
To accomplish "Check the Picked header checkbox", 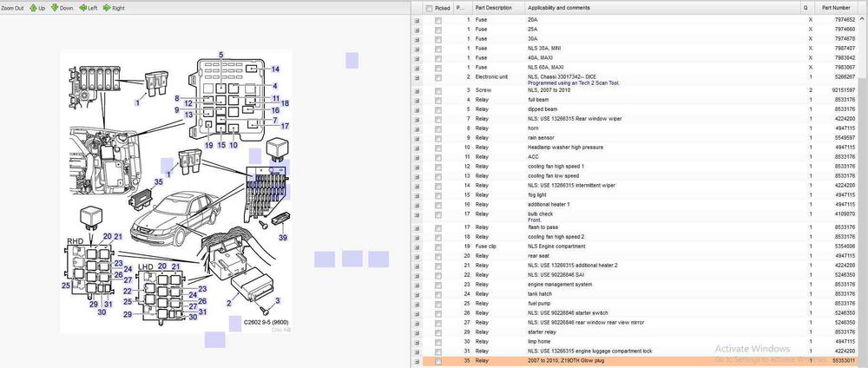I will tap(429, 8).
